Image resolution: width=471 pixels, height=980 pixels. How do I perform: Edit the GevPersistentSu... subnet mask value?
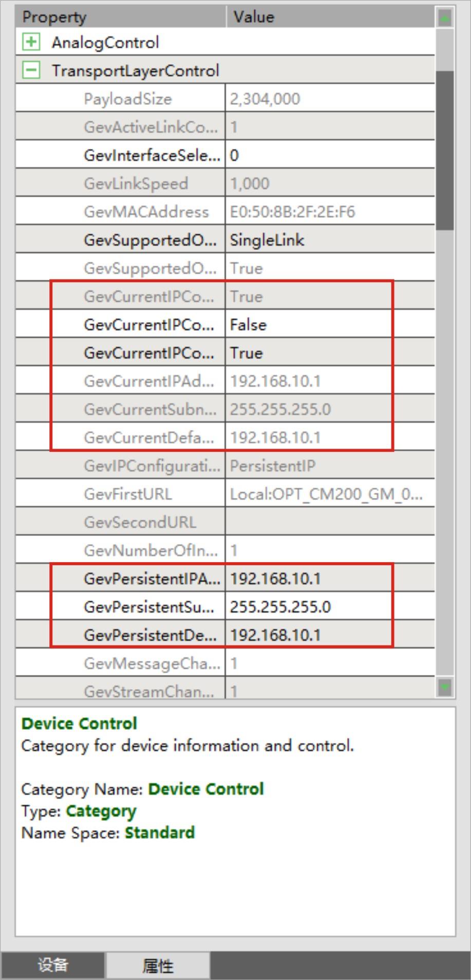pyautogui.click(x=329, y=607)
